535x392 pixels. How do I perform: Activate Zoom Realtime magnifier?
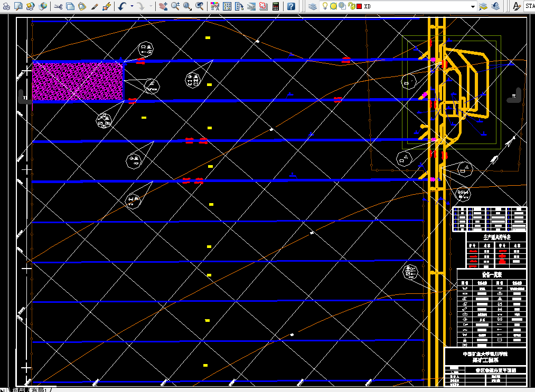175,6
